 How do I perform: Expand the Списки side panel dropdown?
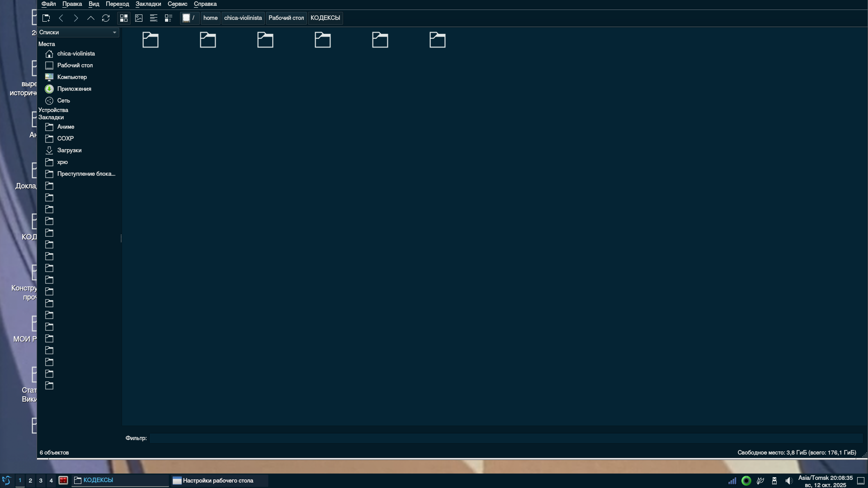114,33
